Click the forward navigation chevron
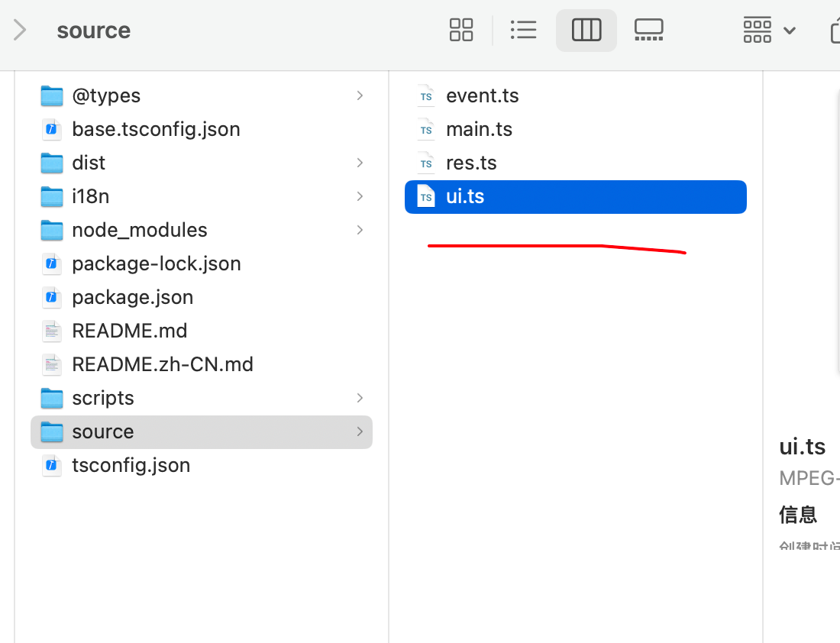Screen dimensions: 840x643 pos(21,31)
